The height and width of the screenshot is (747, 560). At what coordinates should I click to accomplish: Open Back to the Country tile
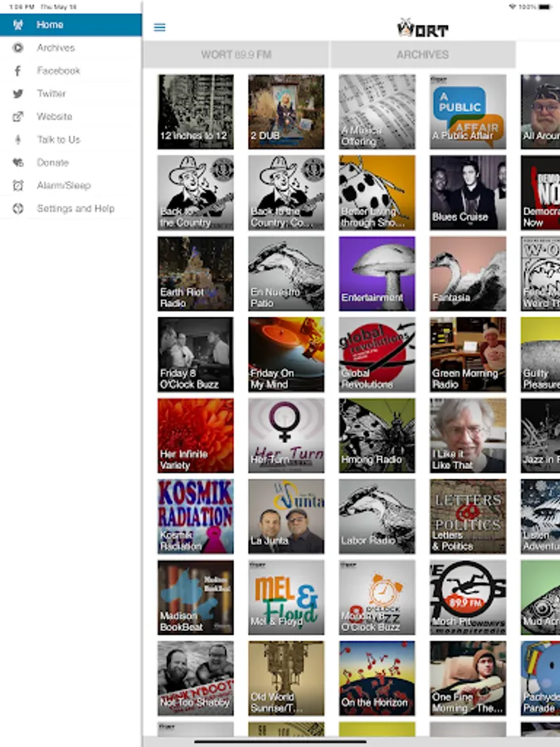(196, 193)
